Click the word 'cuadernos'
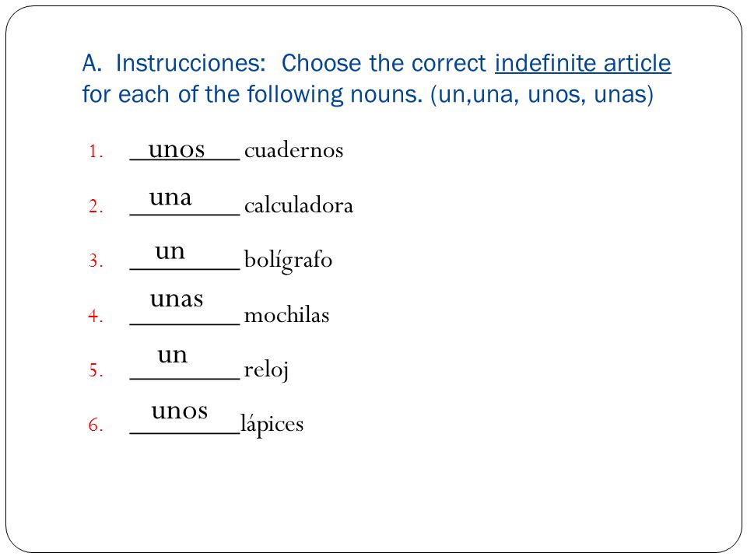This screenshot has width=747, height=560. 293,150
